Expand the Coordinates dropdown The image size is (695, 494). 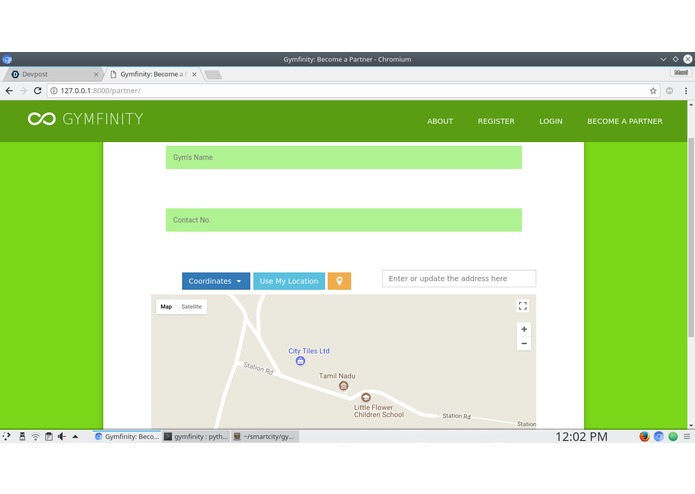tap(216, 281)
